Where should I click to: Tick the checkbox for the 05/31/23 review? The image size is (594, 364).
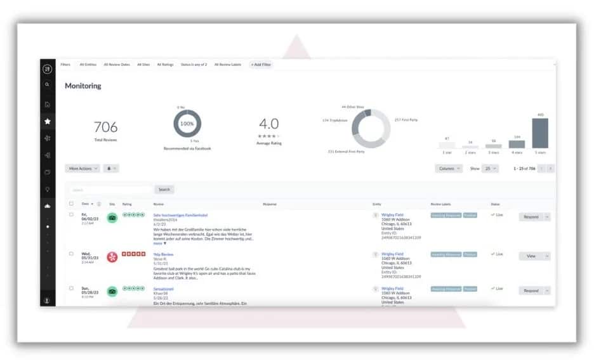coord(71,254)
